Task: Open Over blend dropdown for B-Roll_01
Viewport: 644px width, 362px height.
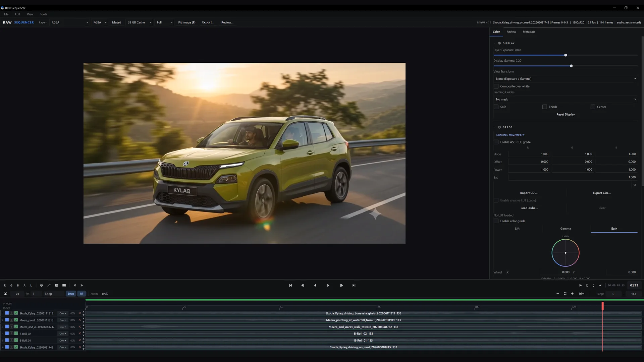Action: pyautogui.click(x=63, y=341)
